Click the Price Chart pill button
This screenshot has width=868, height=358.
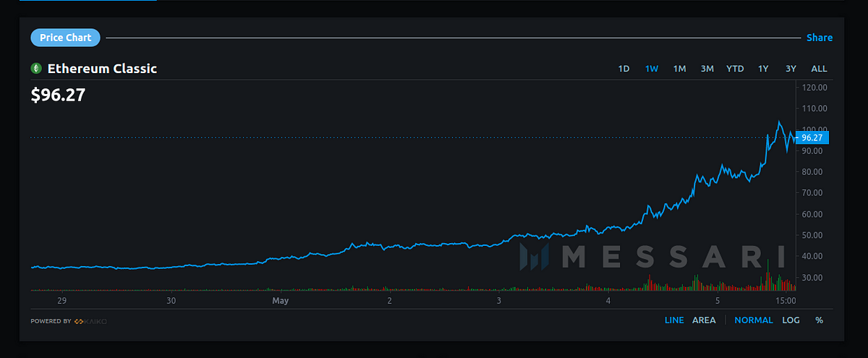65,38
